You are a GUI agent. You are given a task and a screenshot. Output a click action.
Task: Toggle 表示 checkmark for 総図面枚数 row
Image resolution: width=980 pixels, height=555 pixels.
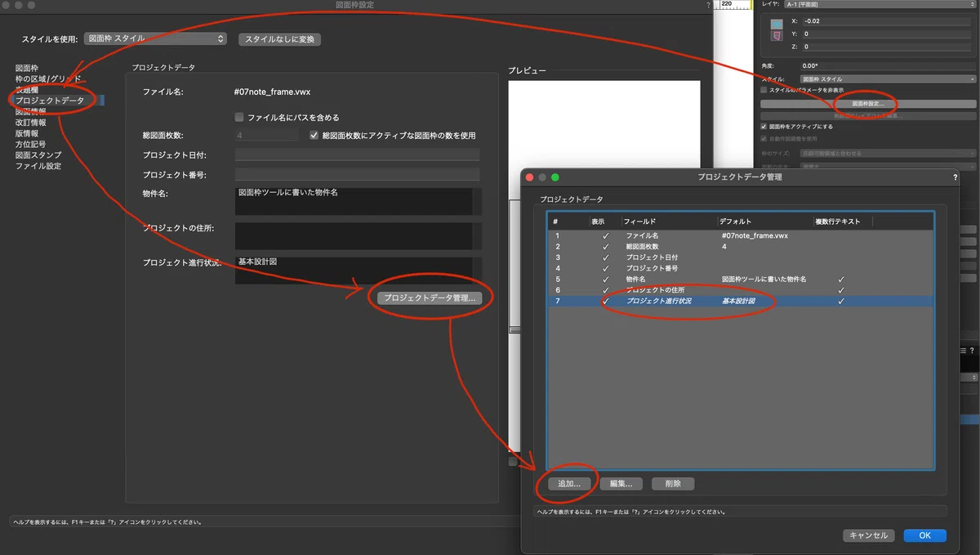point(605,246)
